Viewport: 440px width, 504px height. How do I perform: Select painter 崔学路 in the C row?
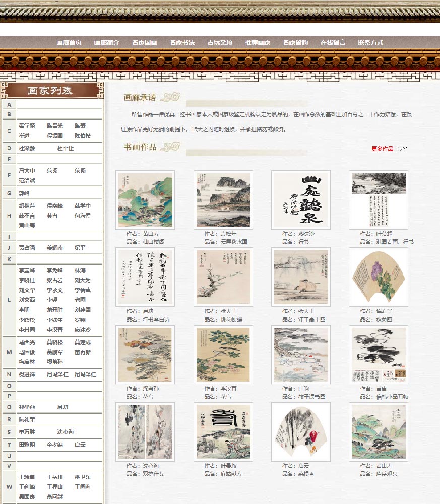point(27,125)
